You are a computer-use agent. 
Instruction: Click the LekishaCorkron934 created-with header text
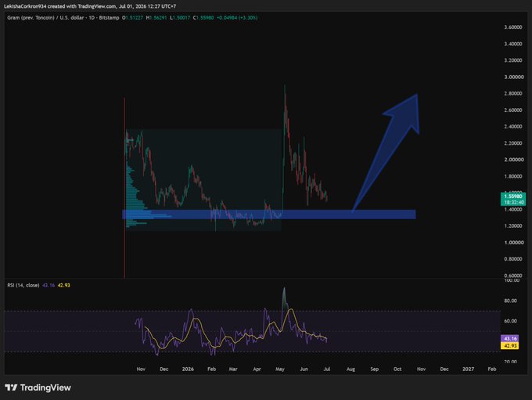(x=90, y=6)
